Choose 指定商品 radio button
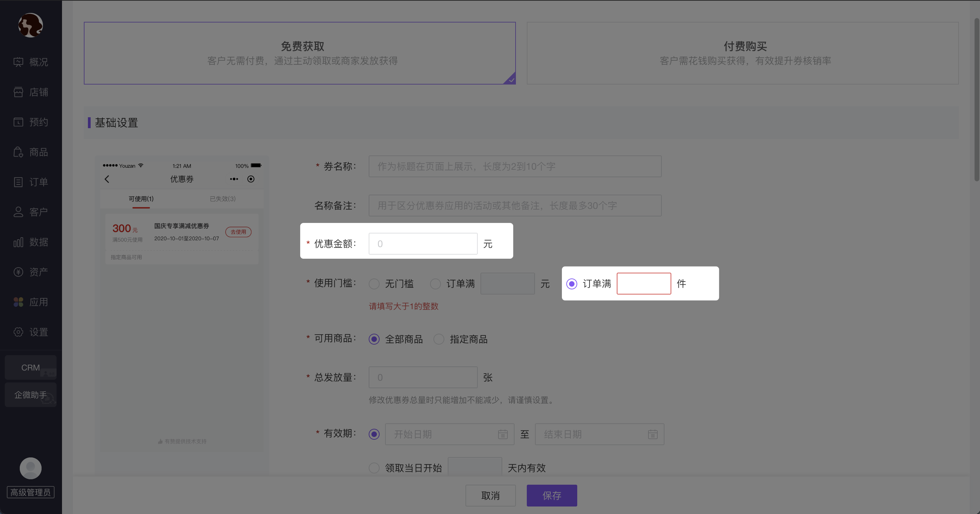980x514 pixels. 439,339
